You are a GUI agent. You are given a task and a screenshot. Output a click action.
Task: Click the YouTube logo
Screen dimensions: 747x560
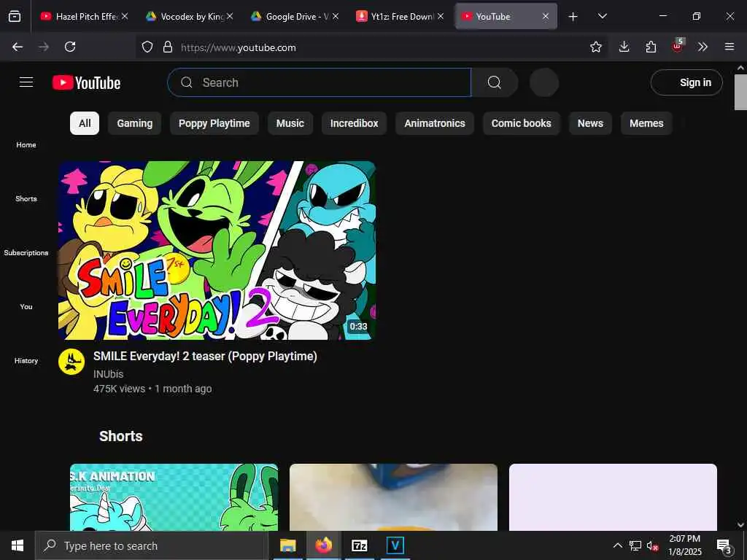[x=86, y=83]
